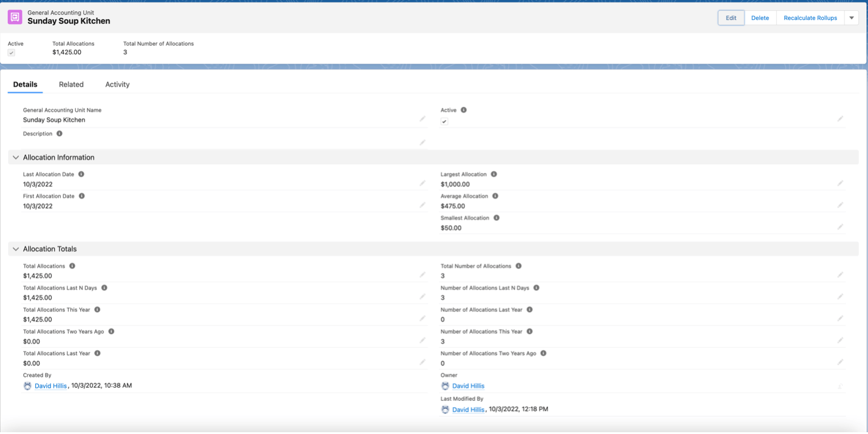Toggle Active checkbox in Details section
The width and height of the screenshot is (868, 434).
(x=444, y=121)
